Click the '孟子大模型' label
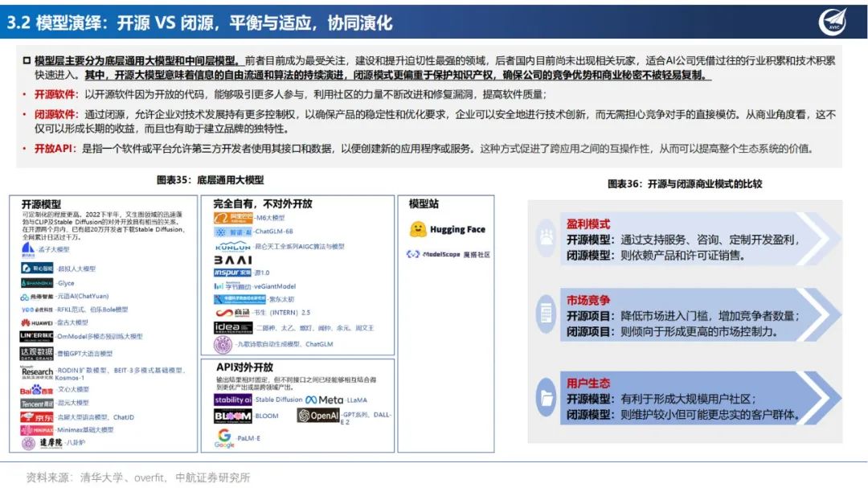This screenshot has width=868, height=488. click(54, 250)
